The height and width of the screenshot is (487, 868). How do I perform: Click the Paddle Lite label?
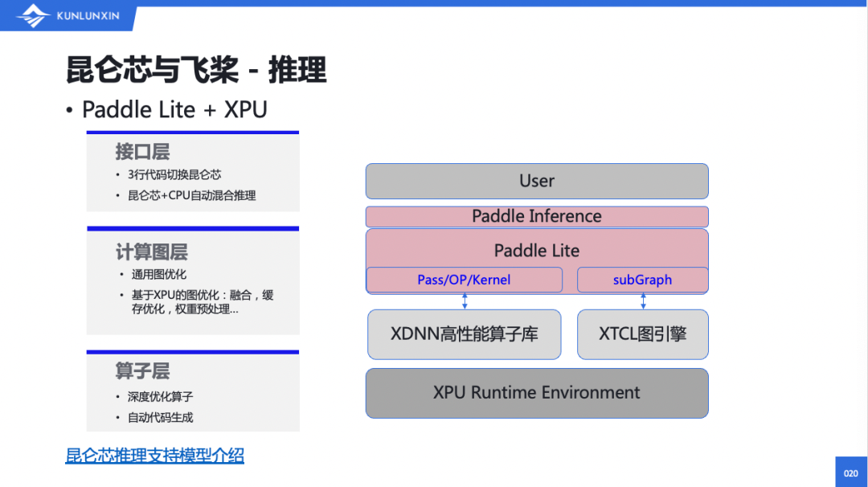[536, 251]
